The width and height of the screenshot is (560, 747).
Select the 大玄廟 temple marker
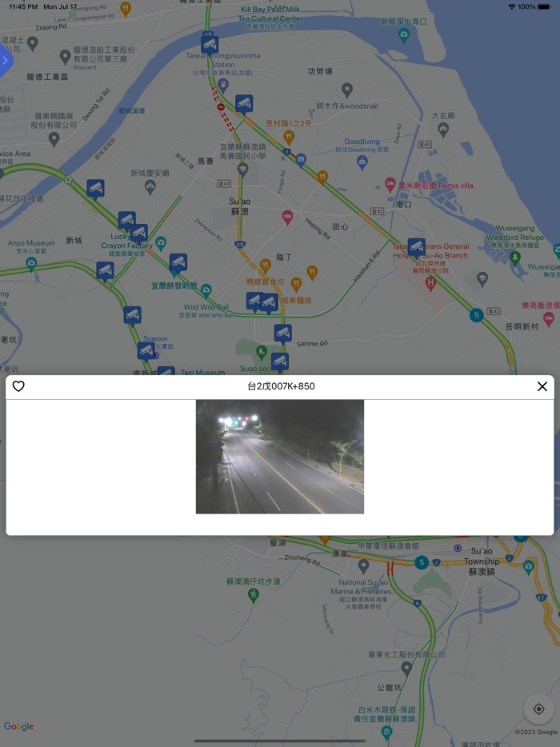pos(443,130)
